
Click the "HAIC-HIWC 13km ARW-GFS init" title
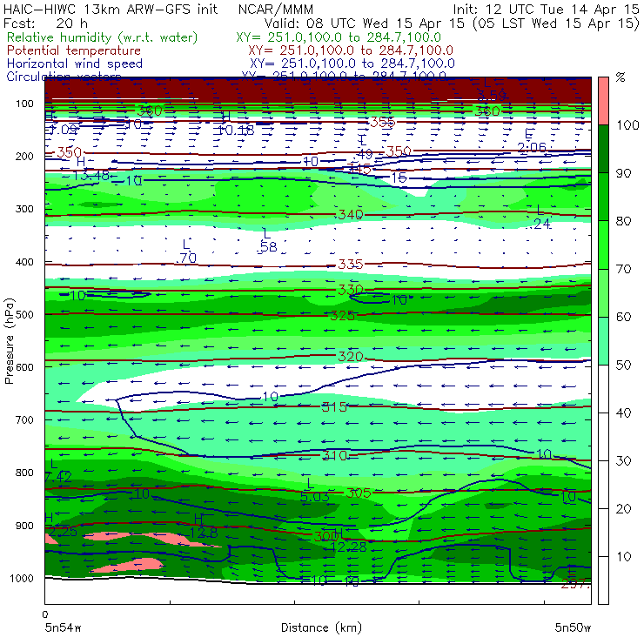pos(111,9)
